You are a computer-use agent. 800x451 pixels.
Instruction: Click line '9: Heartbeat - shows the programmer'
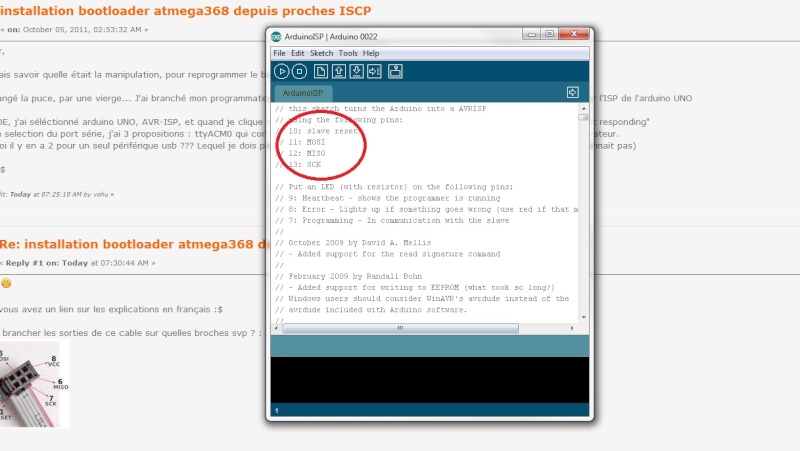click(x=388, y=198)
